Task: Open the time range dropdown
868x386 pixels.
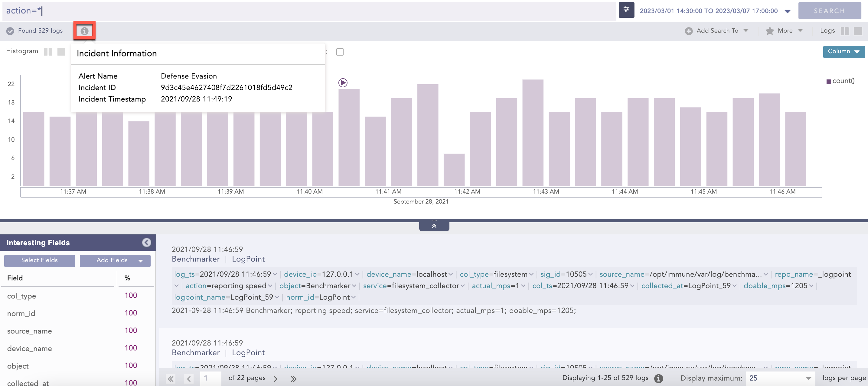Action: pyautogui.click(x=787, y=11)
